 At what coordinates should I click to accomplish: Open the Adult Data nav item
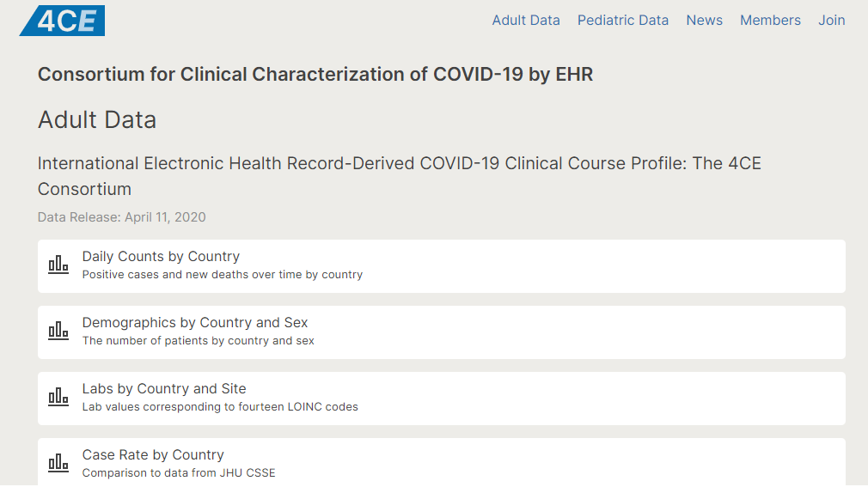tap(526, 21)
